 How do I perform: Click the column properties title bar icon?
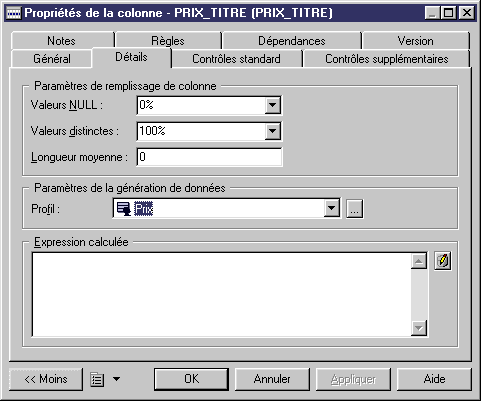click(x=14, y=13)
